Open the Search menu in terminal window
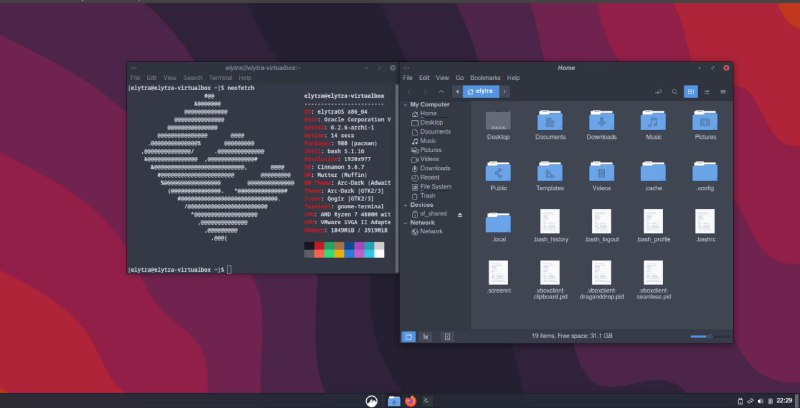 click(193, 78)
